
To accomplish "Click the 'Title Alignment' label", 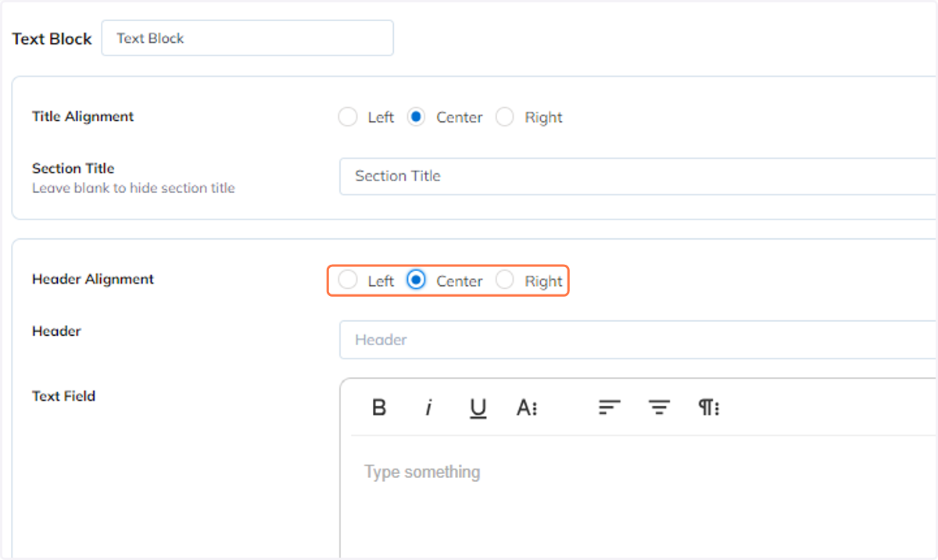I will point(83,116).
